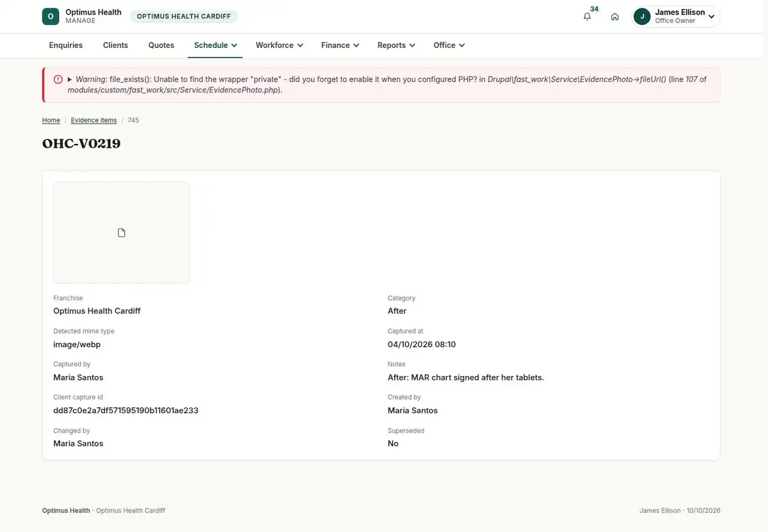Click the green Optimus Health logo
The image size is (768, 532).
(x=51, y=17)
